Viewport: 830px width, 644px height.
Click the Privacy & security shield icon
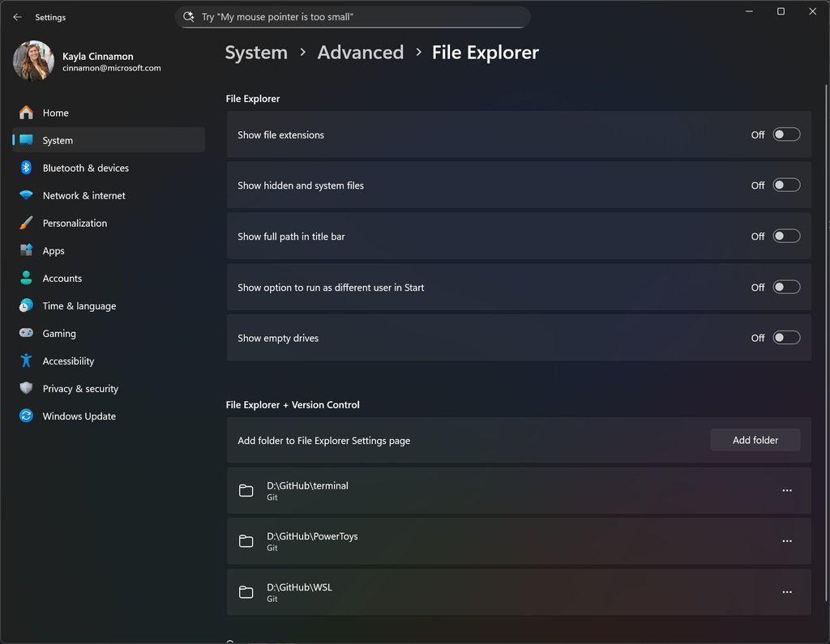click(26, 388)
